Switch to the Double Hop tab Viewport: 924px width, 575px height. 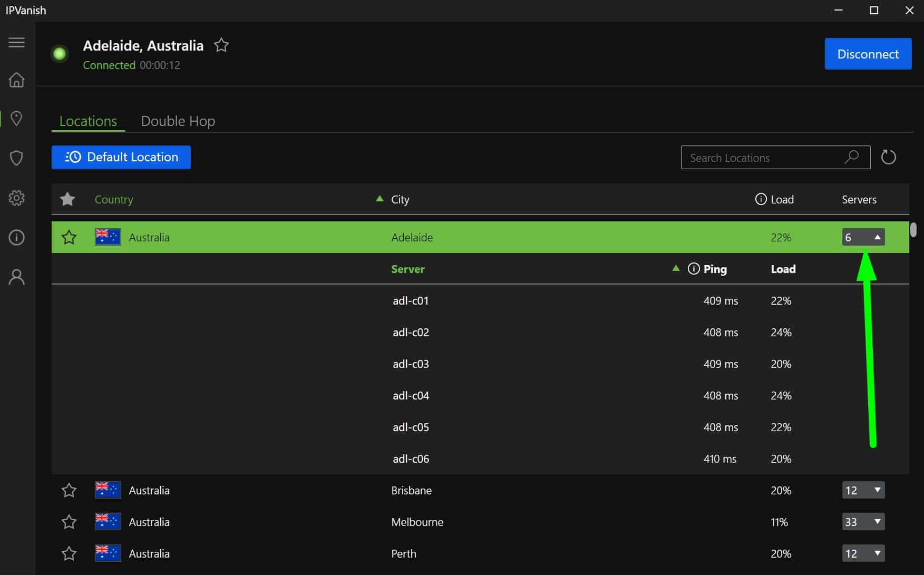coord(178,121)
